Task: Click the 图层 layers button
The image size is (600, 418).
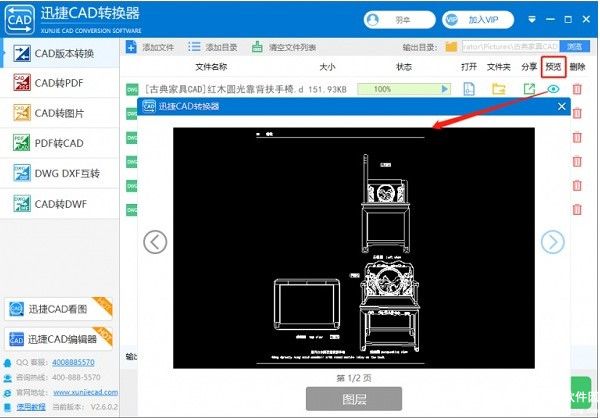Action: (354, 399)
